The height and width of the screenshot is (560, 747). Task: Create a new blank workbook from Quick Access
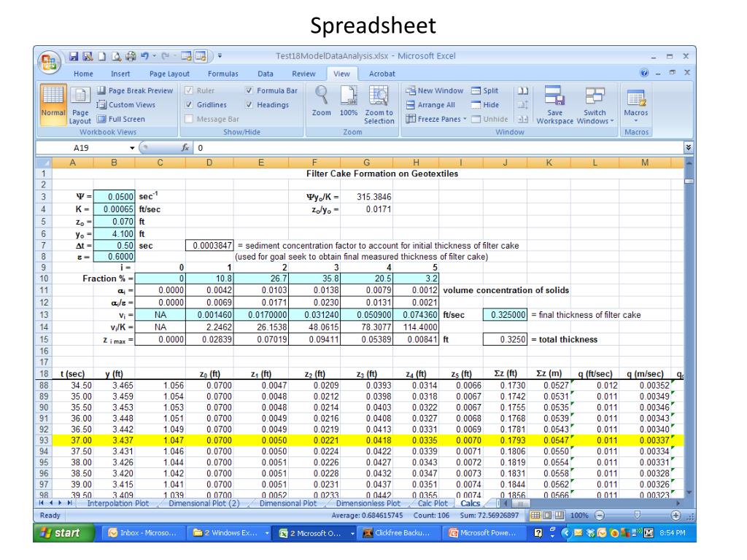tap(102, 56)
